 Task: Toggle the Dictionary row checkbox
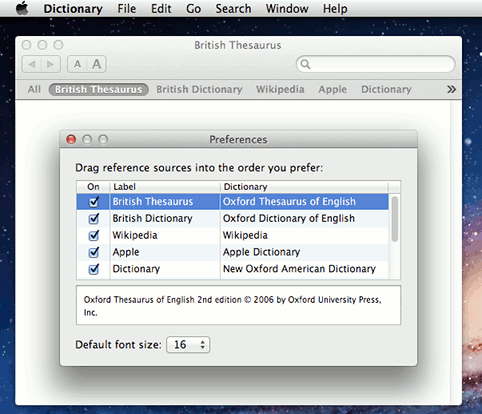[x=94, y=269]
